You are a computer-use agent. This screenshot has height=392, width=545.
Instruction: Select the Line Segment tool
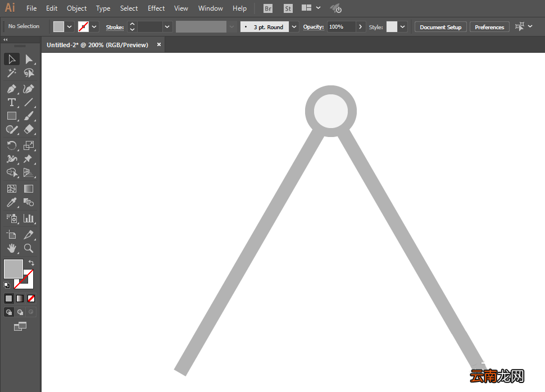29,103
